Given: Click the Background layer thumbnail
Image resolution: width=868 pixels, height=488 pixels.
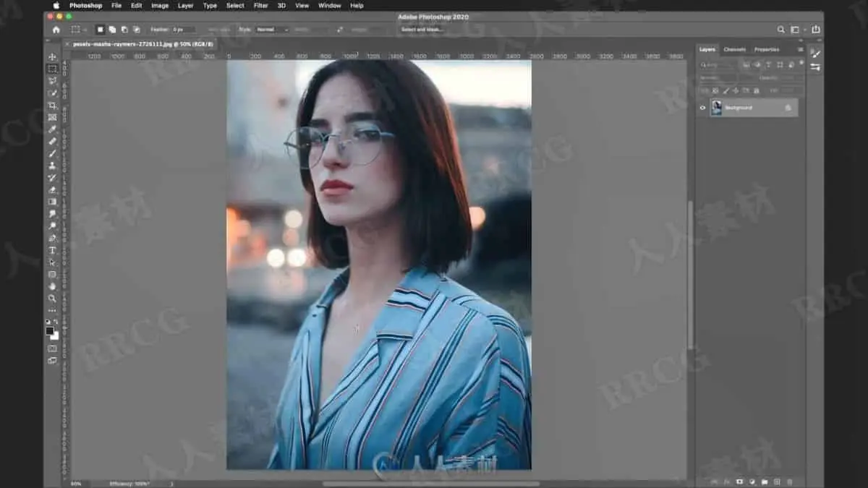Looking at the screenshot, I should pyautogui.click(x=716, y=108).
